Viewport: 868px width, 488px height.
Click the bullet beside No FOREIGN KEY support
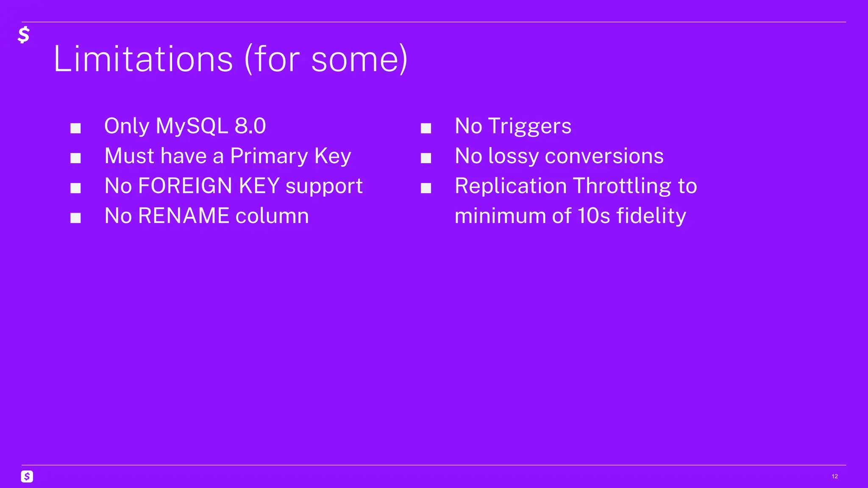coord(75,188)
